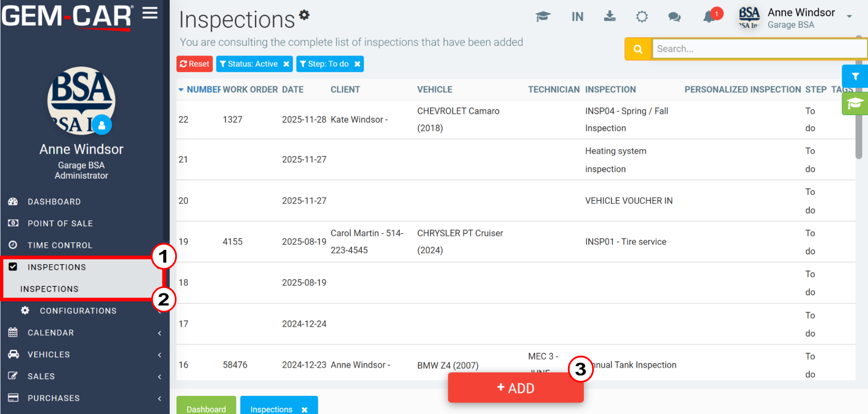Click work order 4155
The height and width of the screenshot is (414, 868).
pyautogui.click(x=232, y=242)
